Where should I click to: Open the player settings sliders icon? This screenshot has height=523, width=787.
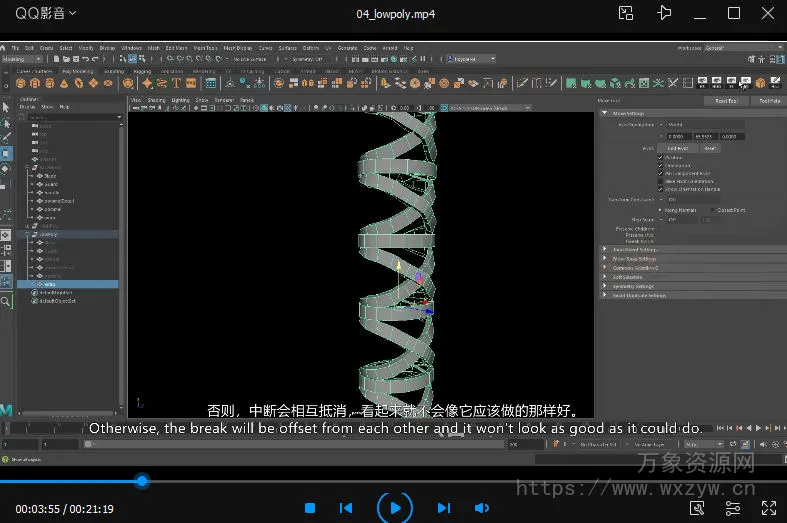pyautogui.click(x=733, y=508)
